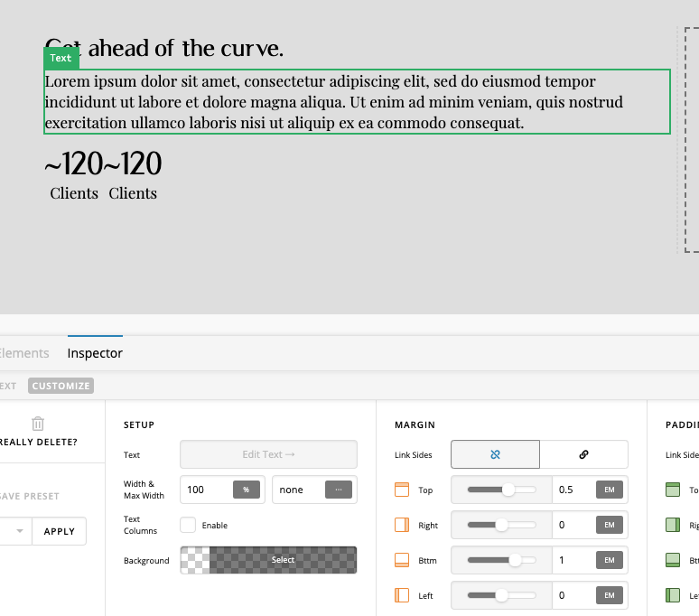699x616 pixels.
Task: Switch to the Inspector tab
Action: (95, 353)
